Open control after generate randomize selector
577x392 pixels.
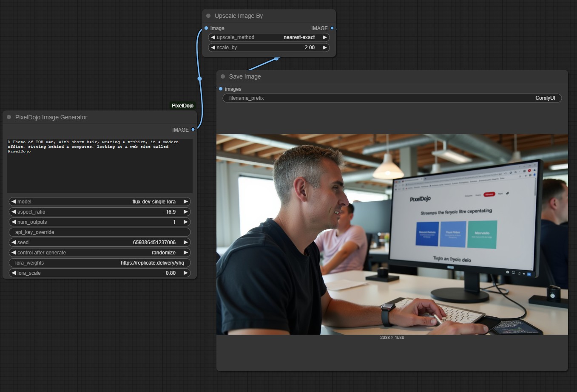[99, 253]
